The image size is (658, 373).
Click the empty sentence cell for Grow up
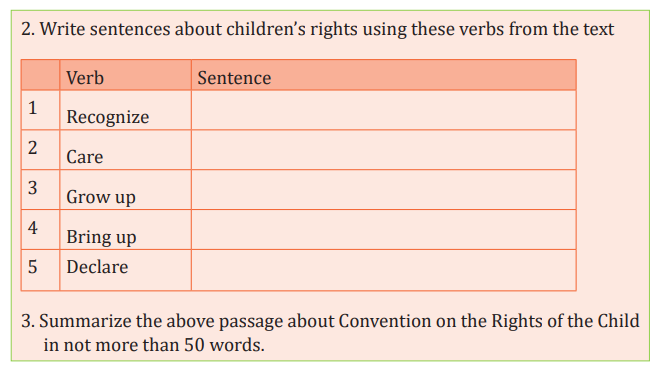(x=384, y=190)
